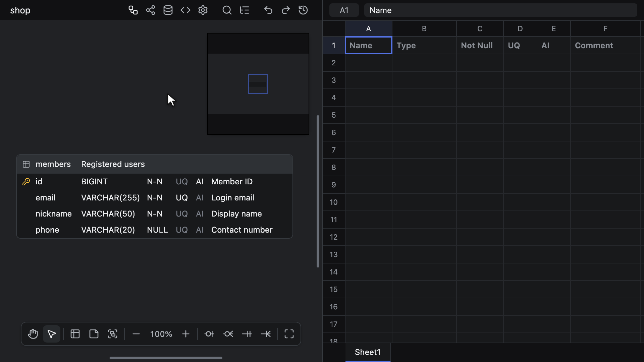Viewport: 644px width, 362px height.
Task: Click the formula bar input containing Name
Action: [500, 10]
